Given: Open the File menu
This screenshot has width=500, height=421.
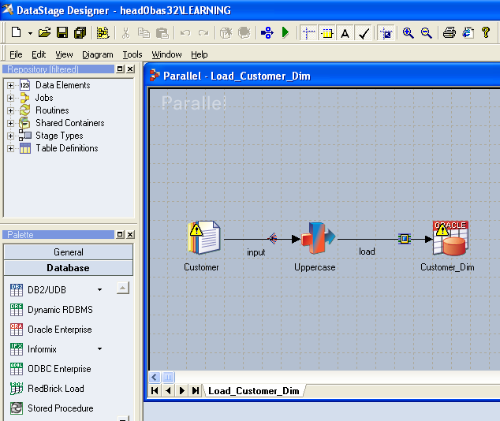Looking at the screenshot, I should [x=16, y=54].
